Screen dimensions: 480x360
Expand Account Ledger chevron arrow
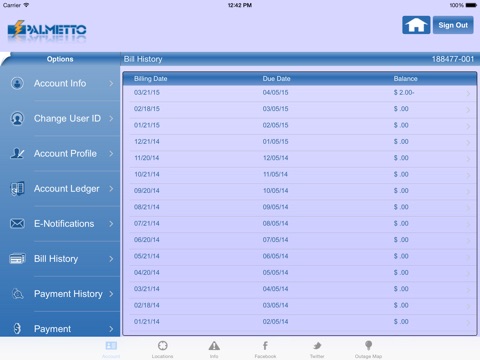[x=111, y=189]
